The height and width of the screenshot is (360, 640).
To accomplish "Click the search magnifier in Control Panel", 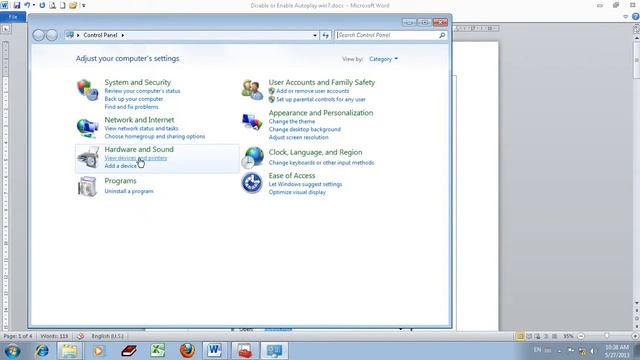I will pos(442,36).
